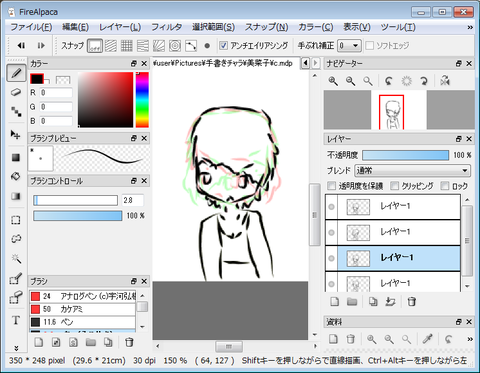Select the rectangular Selection tool
This screenshot has height=373, width=480.
click(16, 220)
